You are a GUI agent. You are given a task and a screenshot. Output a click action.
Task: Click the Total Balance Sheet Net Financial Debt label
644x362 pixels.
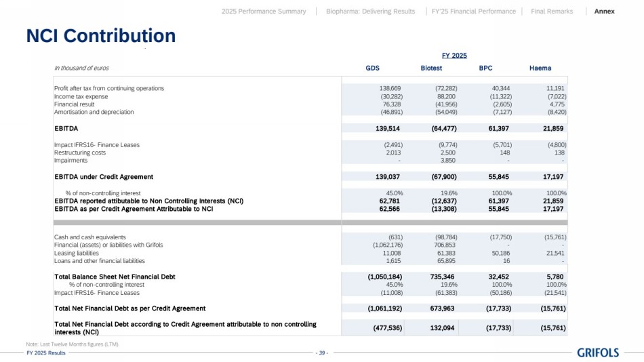pyautogui.click(x=115, y=277)
